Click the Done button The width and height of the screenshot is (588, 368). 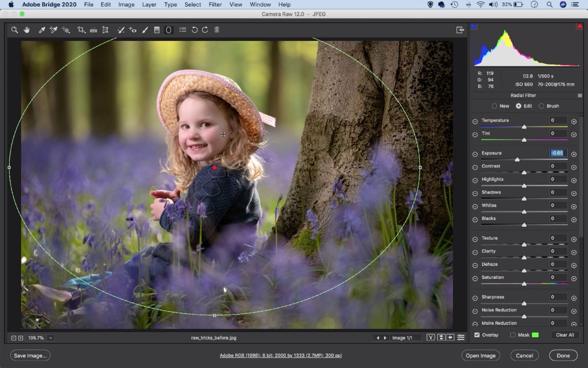[x=563, y=355]
